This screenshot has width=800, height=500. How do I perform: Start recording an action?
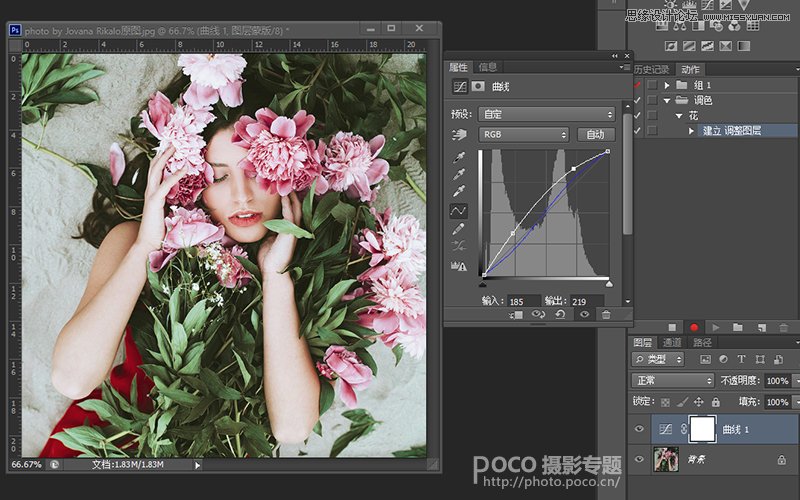694,328
